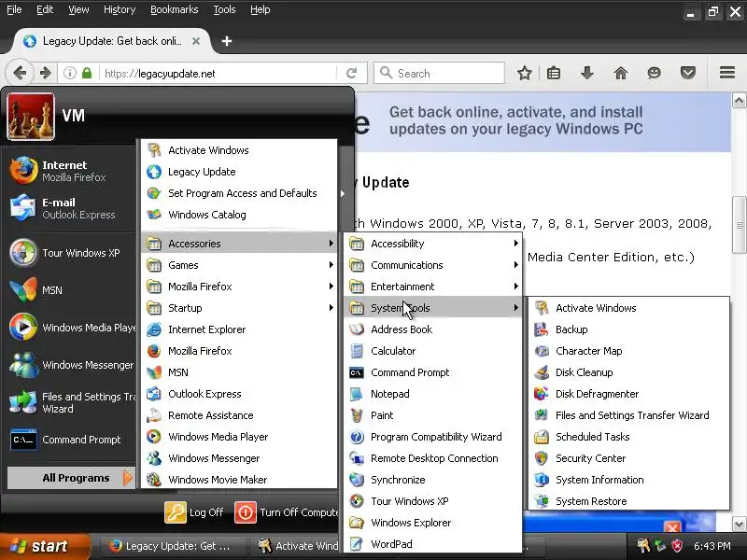
Task: Open Synchronize from Accessories
Action: [433, 480]
